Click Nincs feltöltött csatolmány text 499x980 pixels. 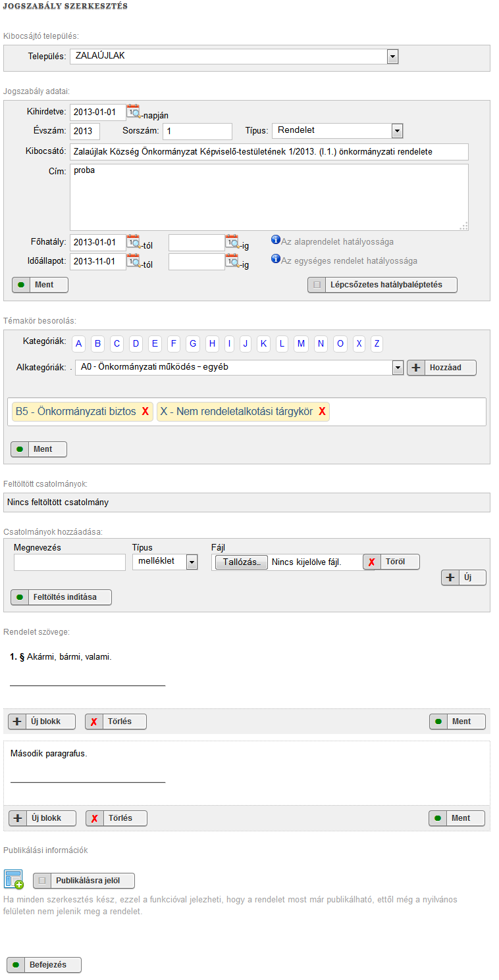tap(58, 502)
